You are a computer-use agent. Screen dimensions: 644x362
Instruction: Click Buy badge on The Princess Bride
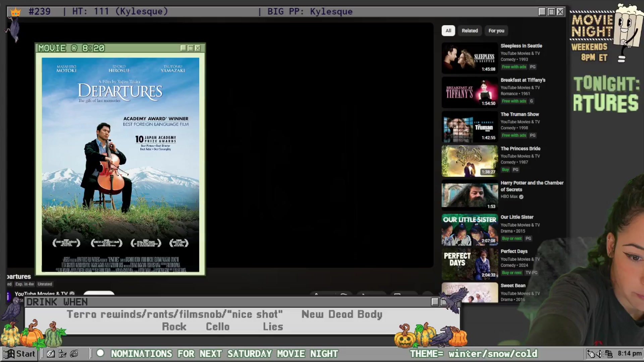click(x=505, y=170)
